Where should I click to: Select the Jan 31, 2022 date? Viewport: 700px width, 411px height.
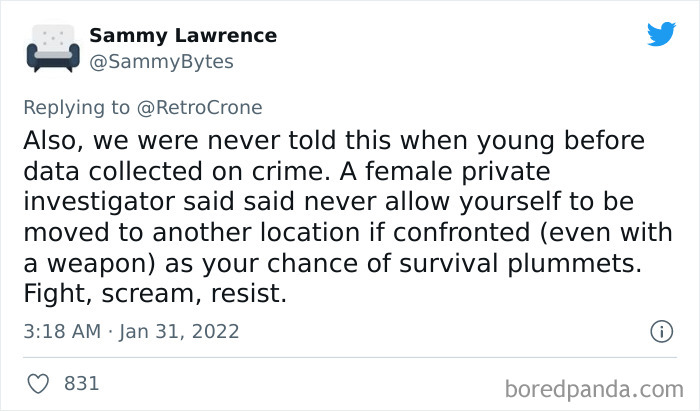coord(182,331)
